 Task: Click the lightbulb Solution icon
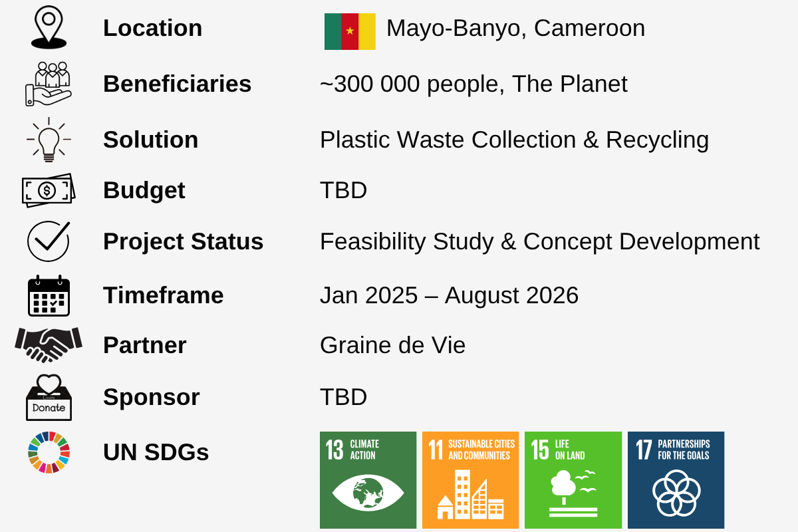[49, 140]
